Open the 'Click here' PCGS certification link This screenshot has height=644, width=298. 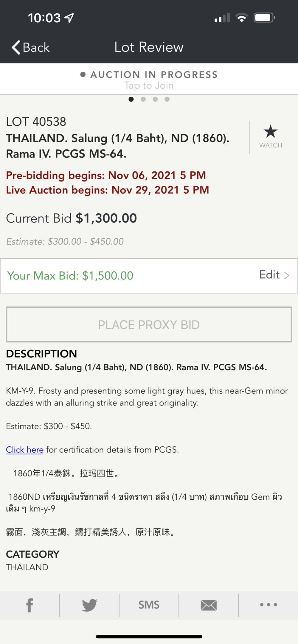pyautogui.click(x=25, y=450)
